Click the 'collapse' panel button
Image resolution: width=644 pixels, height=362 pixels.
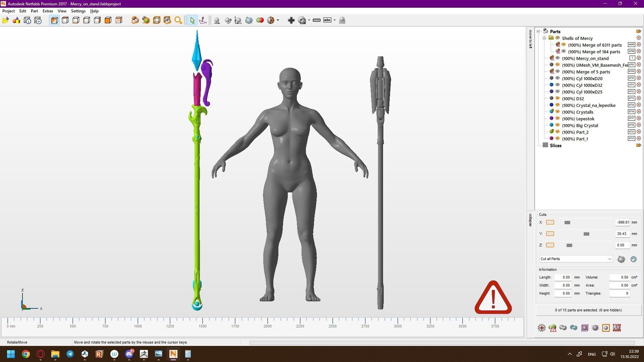(x=530, y=220)
